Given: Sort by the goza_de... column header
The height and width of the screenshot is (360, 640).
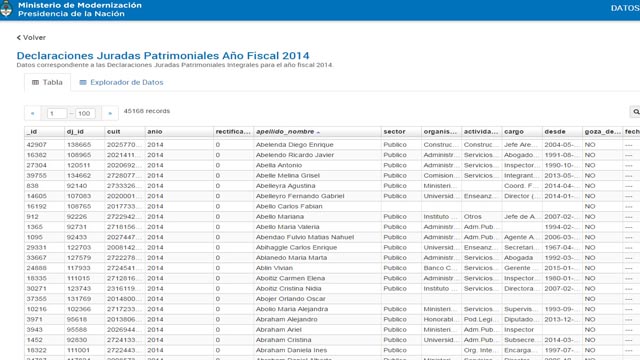Looking at the screenshot, I should pyautogui.click(x=603, y=132).
